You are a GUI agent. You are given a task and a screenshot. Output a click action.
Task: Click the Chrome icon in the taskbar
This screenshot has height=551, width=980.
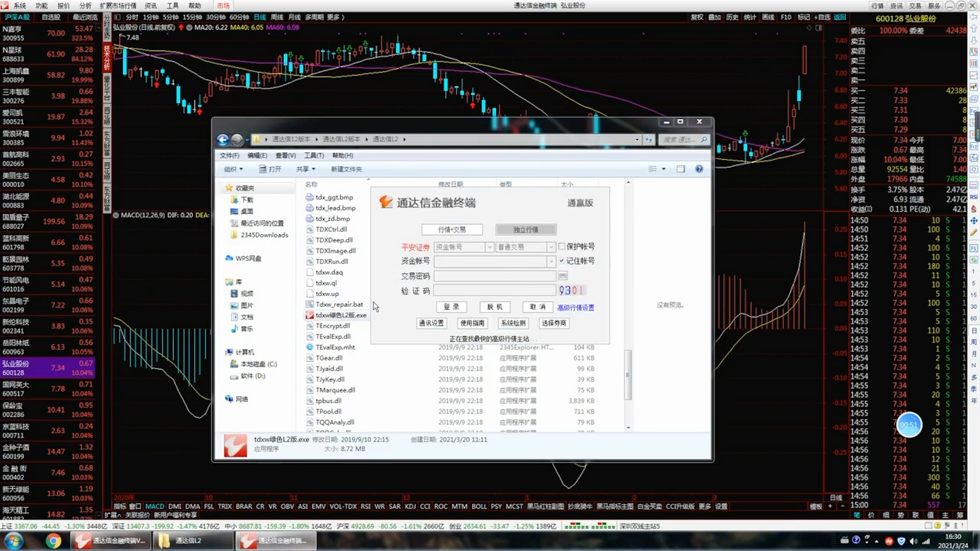tap(53, 540)
